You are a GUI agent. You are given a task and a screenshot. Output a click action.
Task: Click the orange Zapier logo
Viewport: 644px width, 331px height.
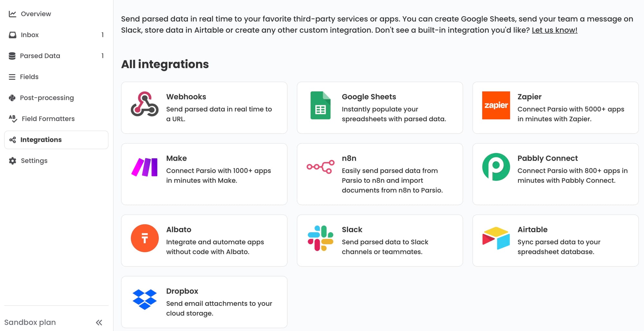(x=496, y=105)
